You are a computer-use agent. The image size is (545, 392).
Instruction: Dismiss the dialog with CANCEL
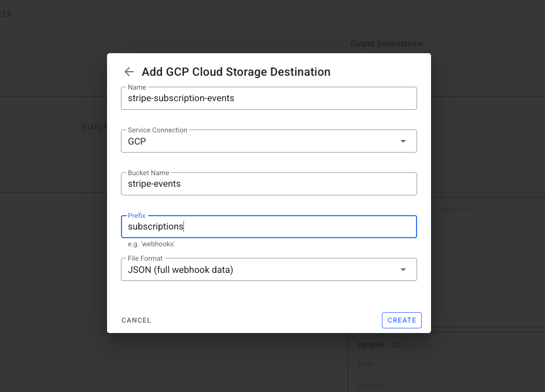click(136, 320)
